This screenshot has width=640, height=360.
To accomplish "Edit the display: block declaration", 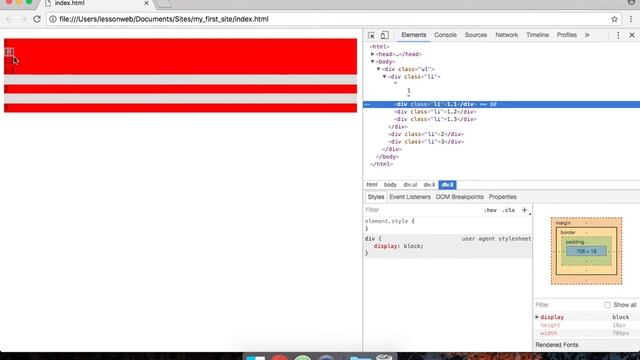I will coord(398,246).
